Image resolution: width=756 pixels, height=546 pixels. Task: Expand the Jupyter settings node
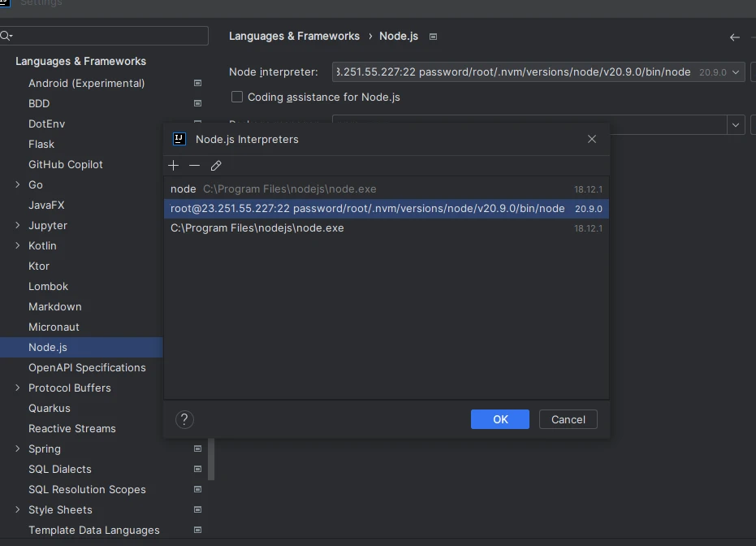[18, 225]
